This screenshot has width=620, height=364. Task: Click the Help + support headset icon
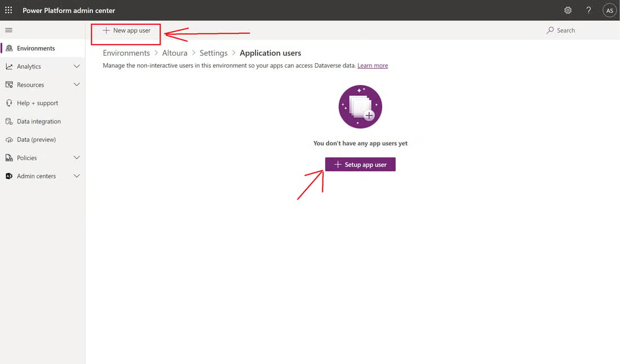tap(9, 103)
